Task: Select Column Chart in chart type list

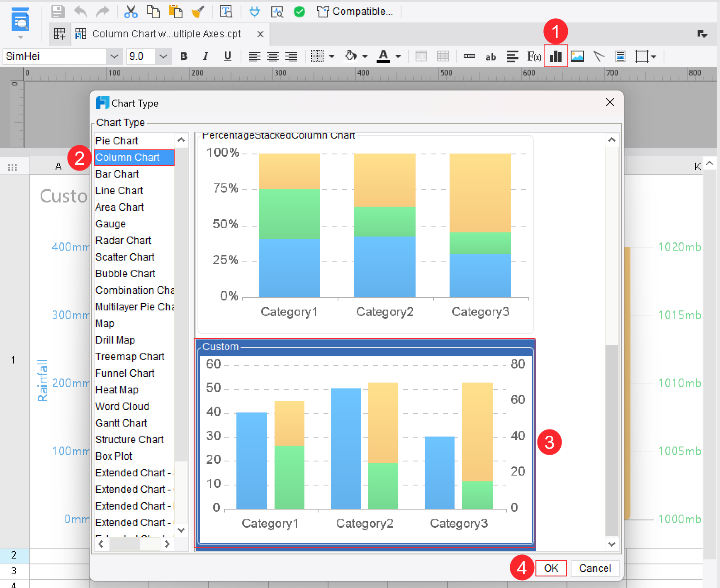Action: pos(134,157)
